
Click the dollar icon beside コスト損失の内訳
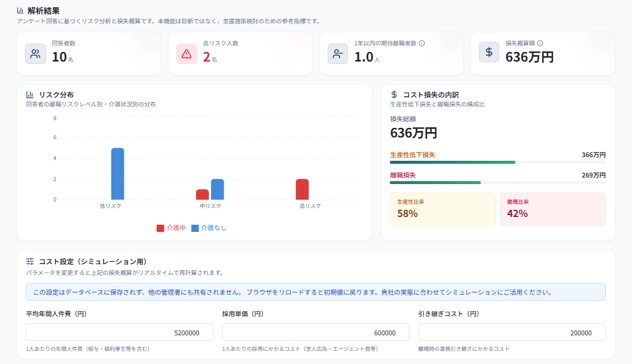pos(394,94)
